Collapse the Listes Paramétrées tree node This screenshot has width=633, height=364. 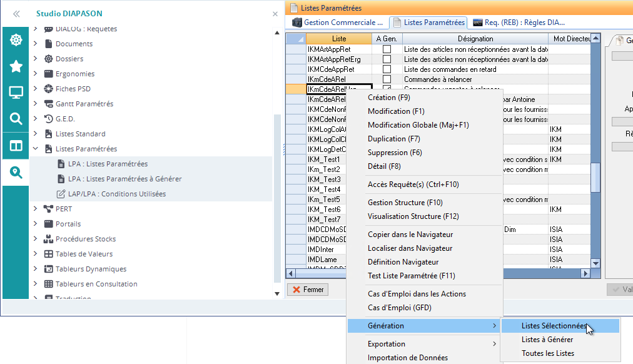pos(36,149)
